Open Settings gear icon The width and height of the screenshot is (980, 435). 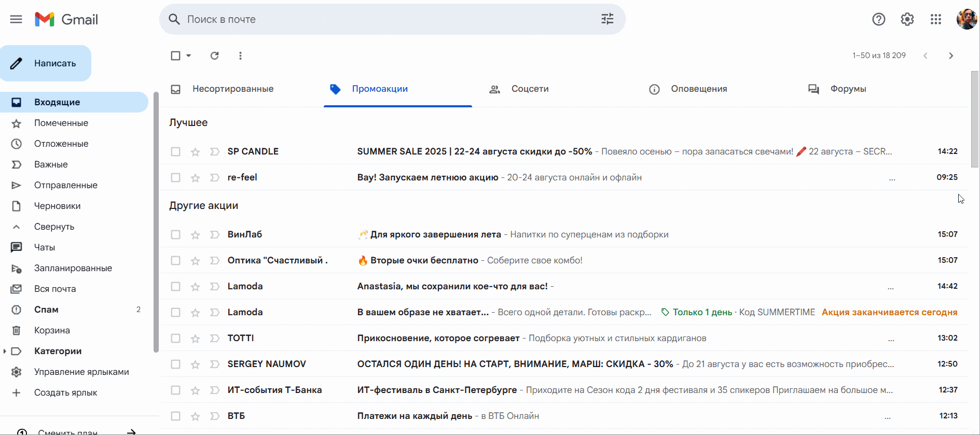click(x=907, y=19)
